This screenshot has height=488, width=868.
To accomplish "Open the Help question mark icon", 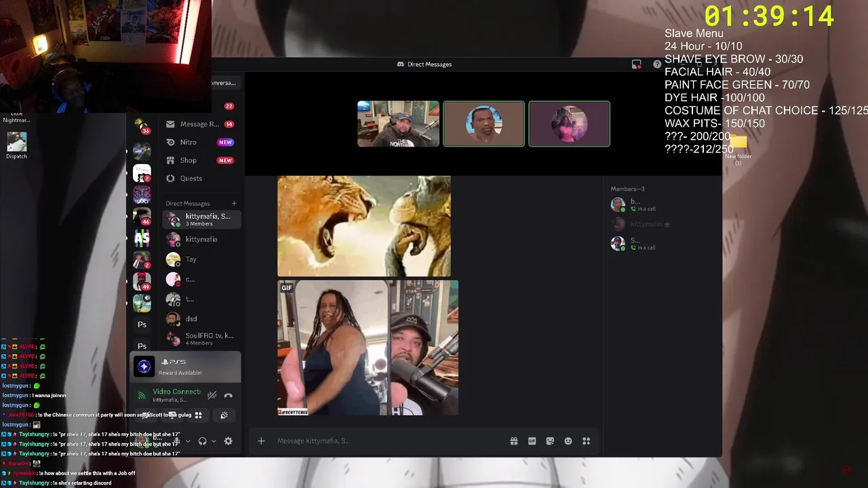I will (x=657, y=64).
